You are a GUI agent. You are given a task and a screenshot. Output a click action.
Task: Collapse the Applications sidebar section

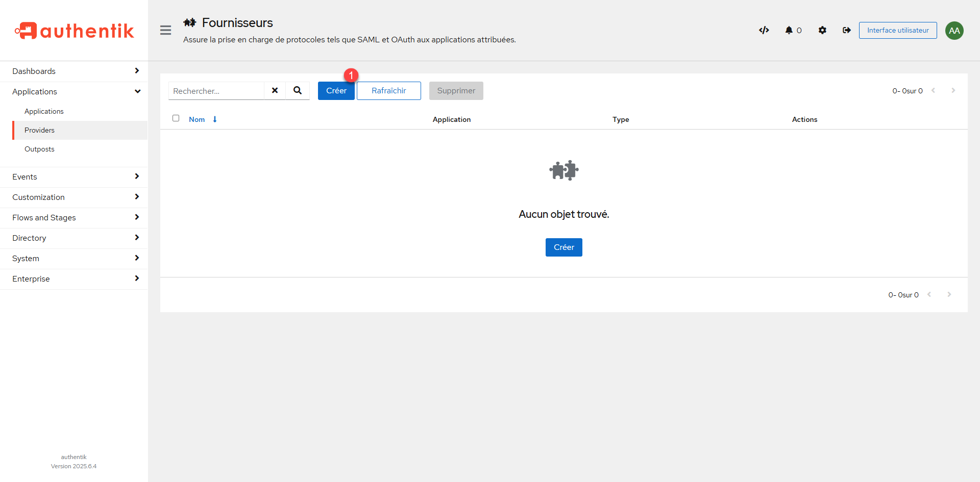click(74, 92)
